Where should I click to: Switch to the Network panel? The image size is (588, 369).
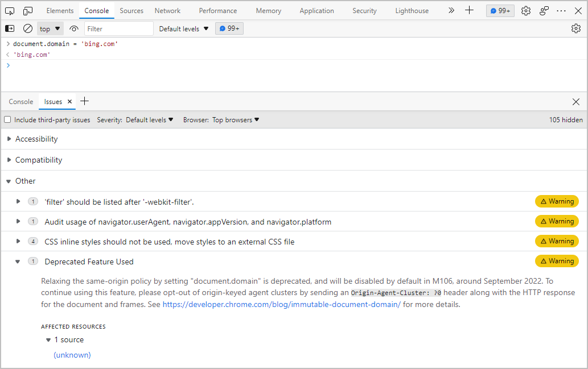pyautogui.click(x=167, y=10)
